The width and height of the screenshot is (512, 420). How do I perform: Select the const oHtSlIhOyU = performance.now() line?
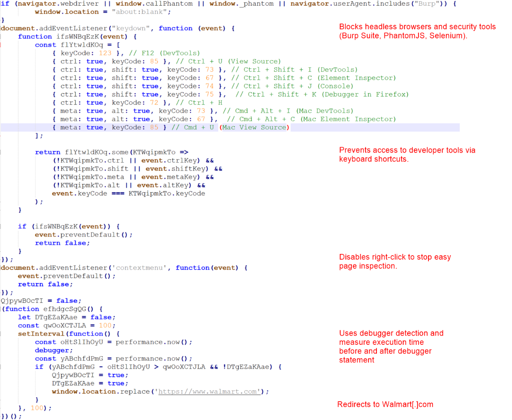[x=114, y=342]
